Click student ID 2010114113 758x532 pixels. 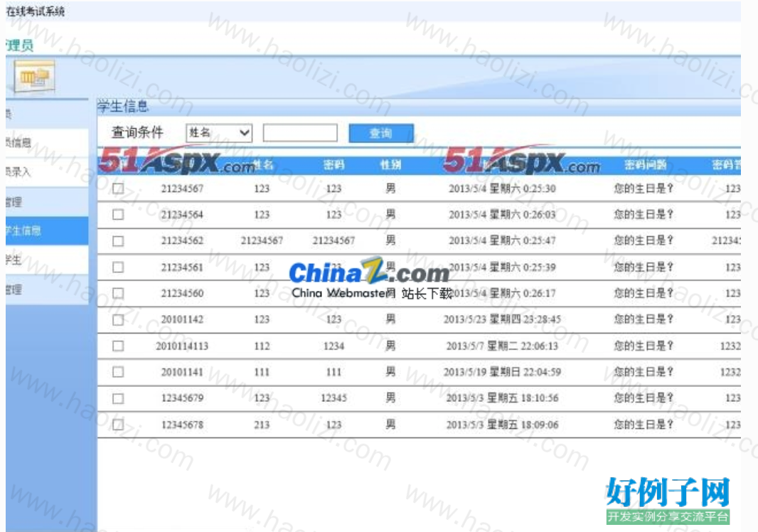[182, 346]
